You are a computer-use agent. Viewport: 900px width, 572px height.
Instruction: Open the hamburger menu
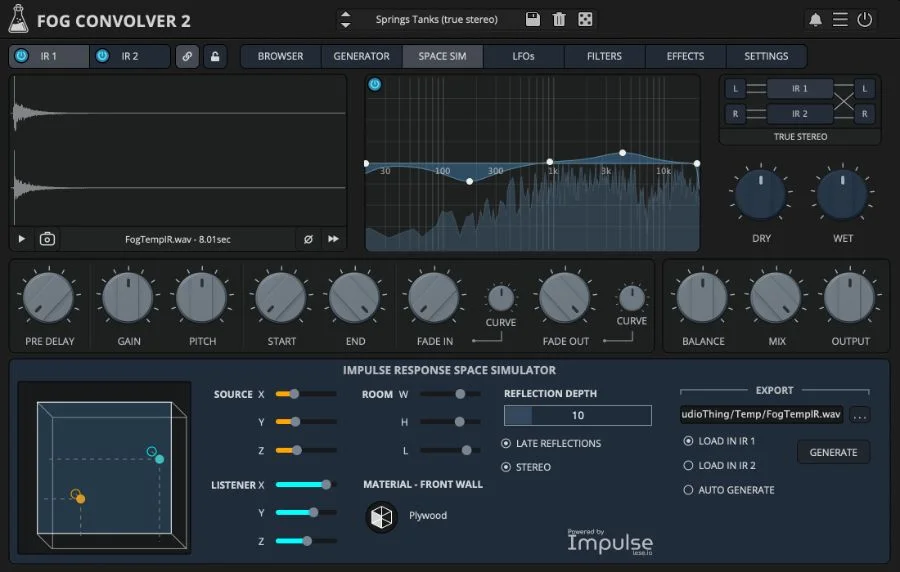pos(840,20)
